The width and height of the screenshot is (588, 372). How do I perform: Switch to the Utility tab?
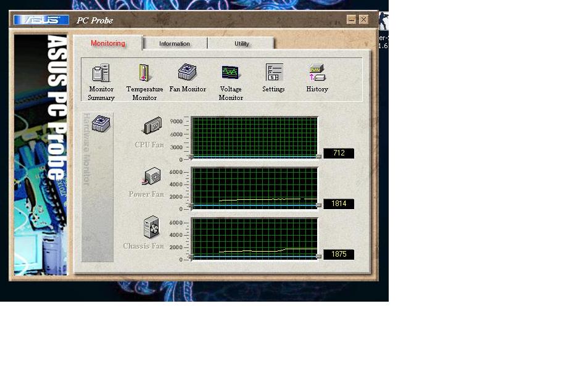tap(241, 44)
